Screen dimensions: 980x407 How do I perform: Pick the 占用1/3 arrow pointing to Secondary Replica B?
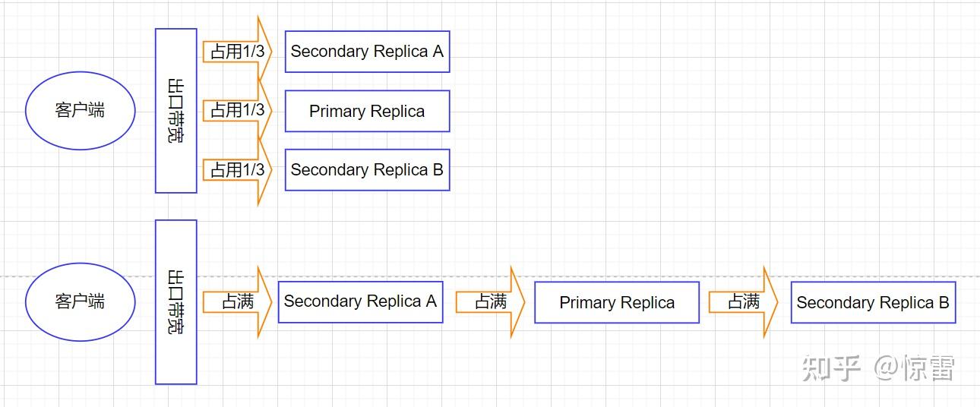click(237, 170)
